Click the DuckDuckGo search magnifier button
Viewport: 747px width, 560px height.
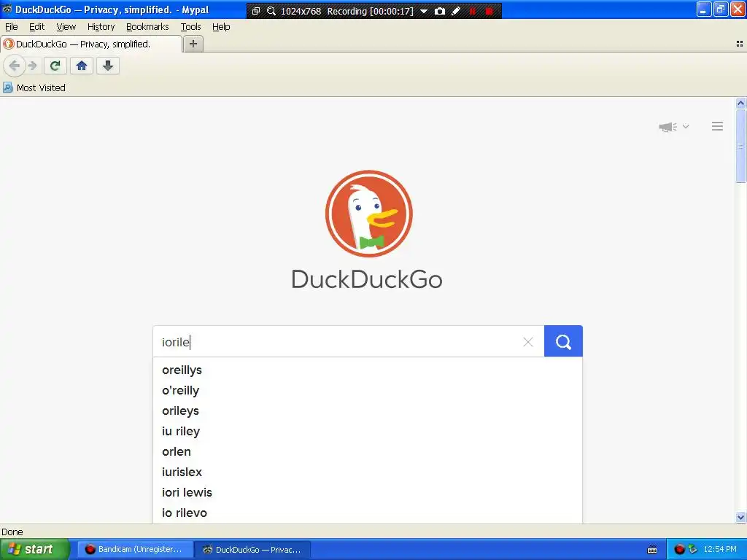coord(563,341)
